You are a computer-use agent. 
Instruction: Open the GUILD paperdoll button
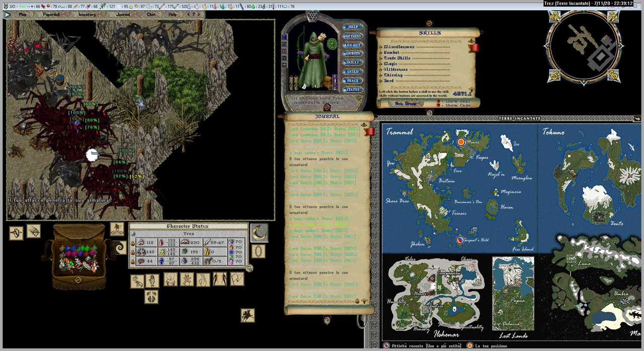click(x=353, y=71)
